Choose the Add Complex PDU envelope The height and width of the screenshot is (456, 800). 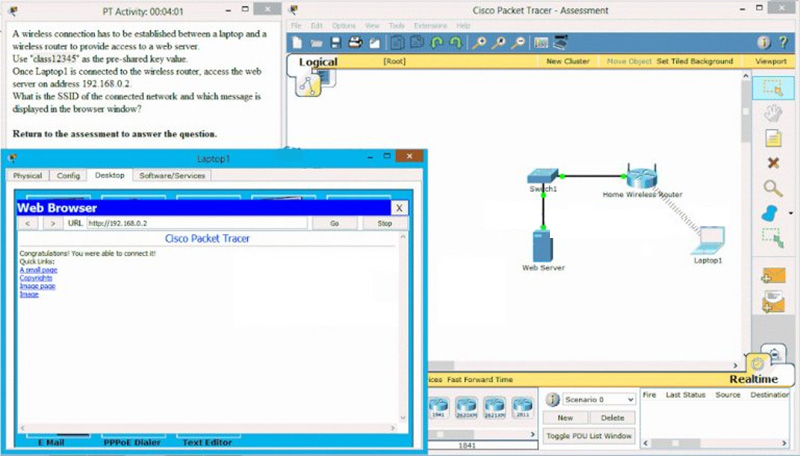pyautogui.click(x=773, y=301)
